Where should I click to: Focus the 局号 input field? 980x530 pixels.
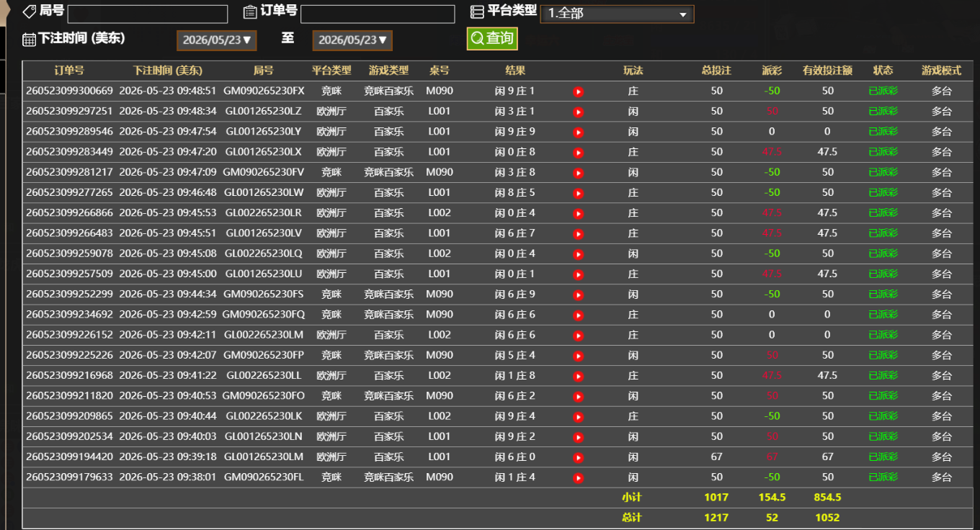tap(148, 14)
